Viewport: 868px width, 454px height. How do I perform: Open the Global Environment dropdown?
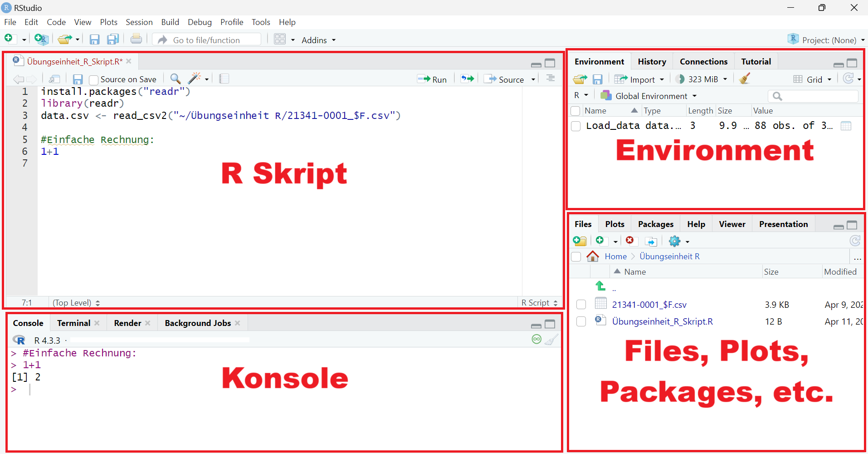[x=649, y=96]
